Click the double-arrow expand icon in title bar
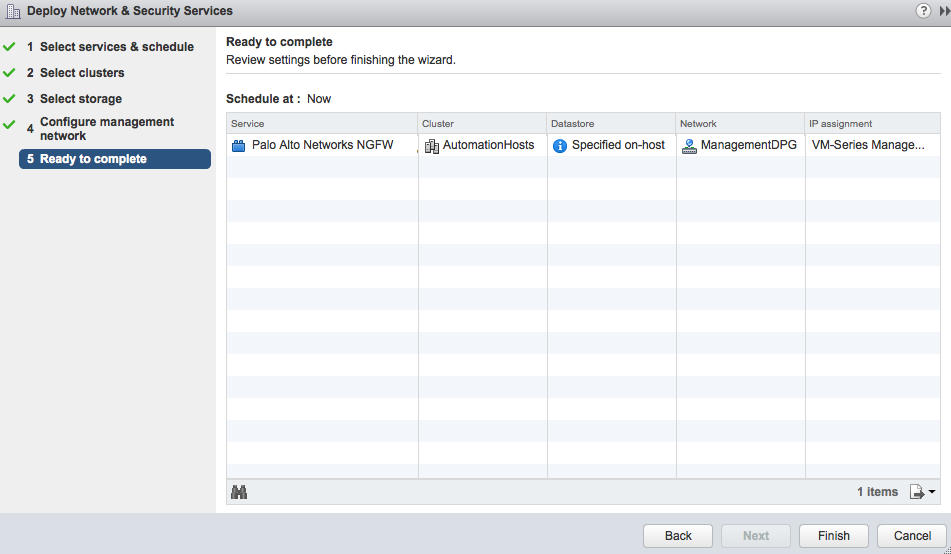 [x=944, y=11]
